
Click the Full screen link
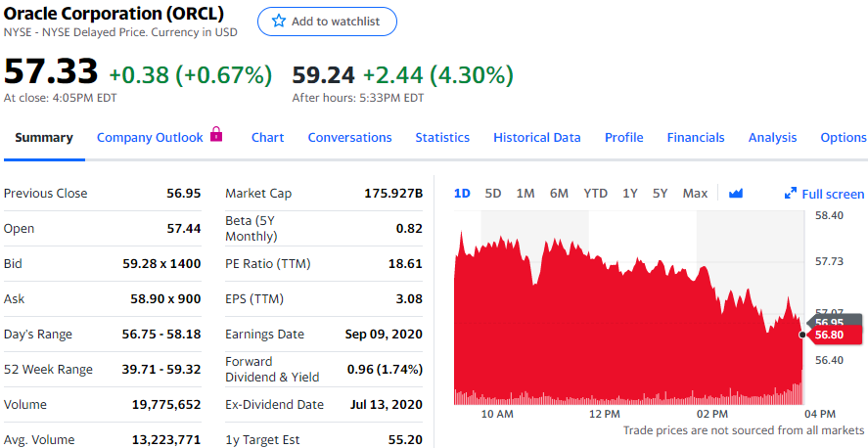824,194
